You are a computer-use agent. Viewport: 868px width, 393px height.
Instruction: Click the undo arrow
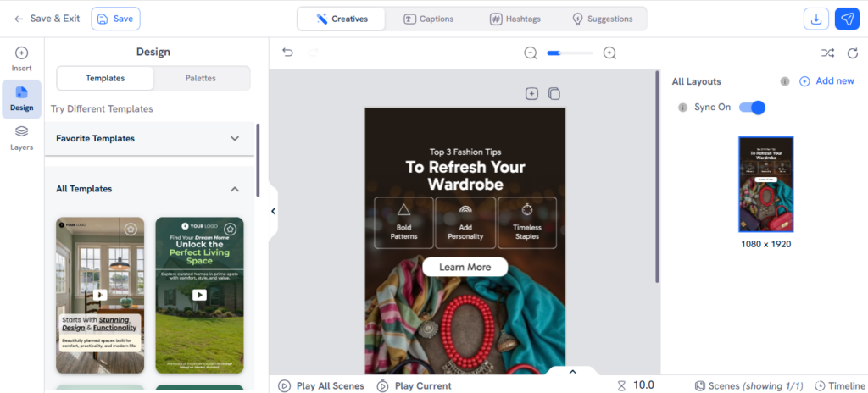tap(287, 53)
